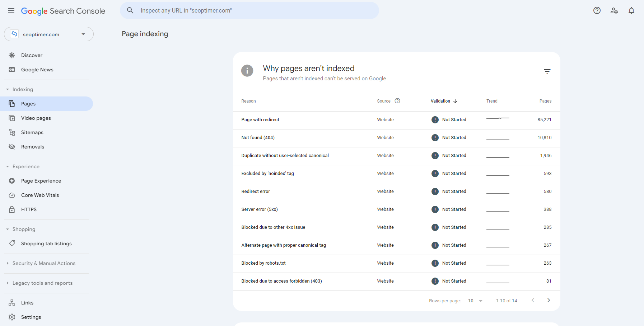
Task: Go to Shopping tab listings
Action: 46,244
